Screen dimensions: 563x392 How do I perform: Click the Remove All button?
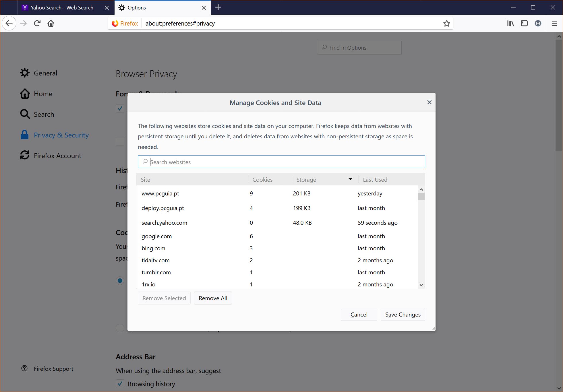213,298
